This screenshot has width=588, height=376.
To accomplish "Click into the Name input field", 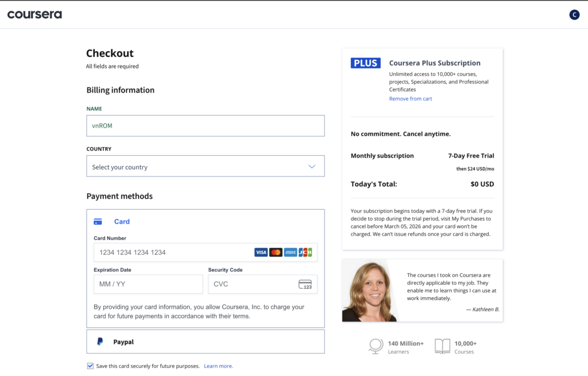I will click(x=205, y=126).
